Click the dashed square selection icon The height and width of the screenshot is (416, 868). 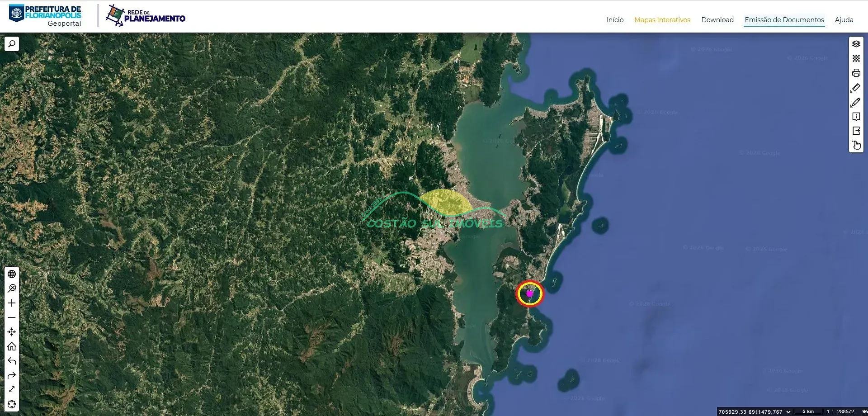[x=12, y=404]
